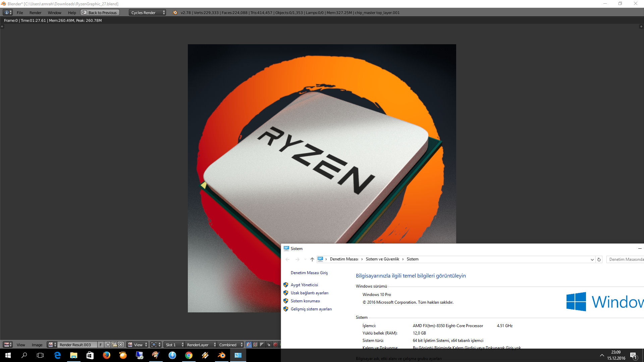The image size is (644, 362).
Task: Open Blender's Window menu
Action: pyautogui.click(x=54, y=13)
